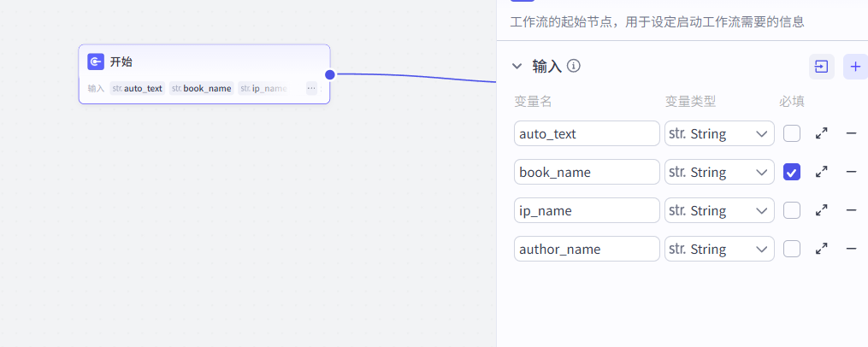
Task: Open variable type dropdown for ip_name
Action: point(719,210)
